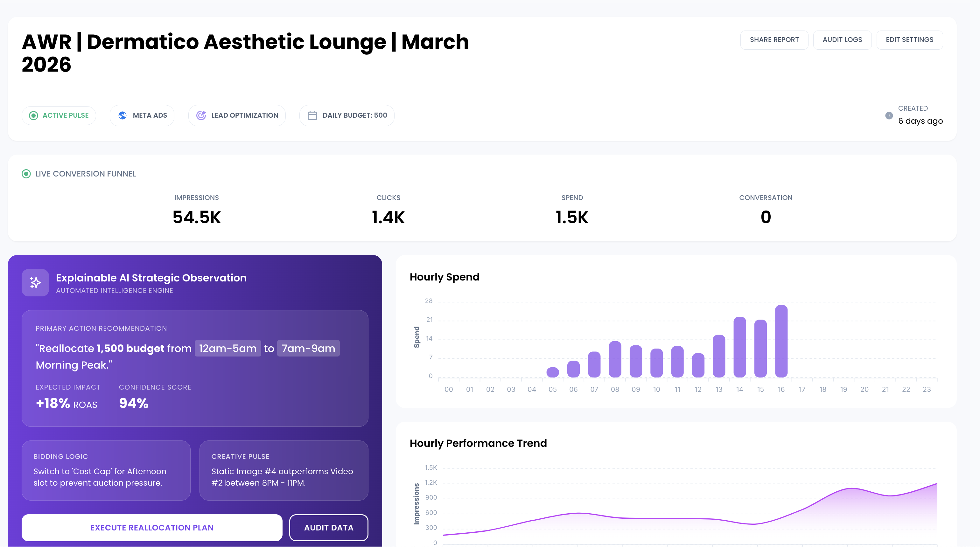Click the Primary Action Recommendation label
The image size is (980, 547).
(x=101, y=329)
